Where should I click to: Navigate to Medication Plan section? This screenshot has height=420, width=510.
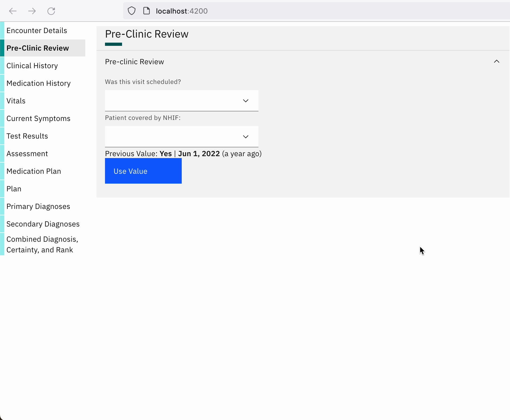click(x=43, y=171)
